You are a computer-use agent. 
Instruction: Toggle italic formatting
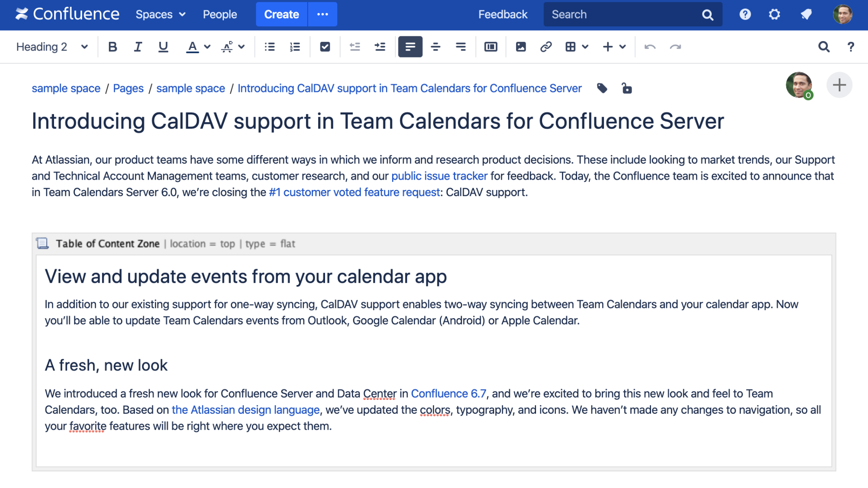pyautogui.click(x=138, y=47)
